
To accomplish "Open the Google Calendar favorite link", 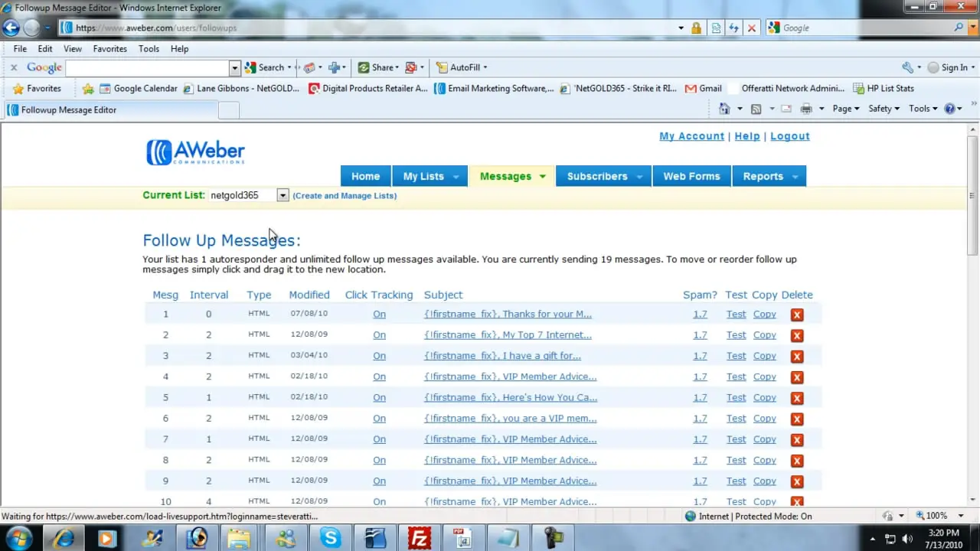I will [139, 88].
